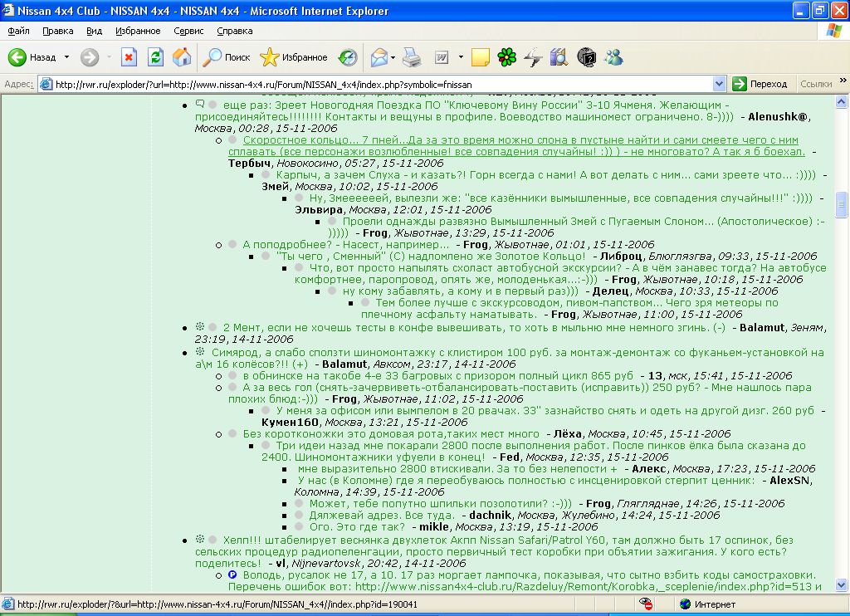Click the author name Alenushk@
This screenshot has width=850, height=616.
[779, 116]
